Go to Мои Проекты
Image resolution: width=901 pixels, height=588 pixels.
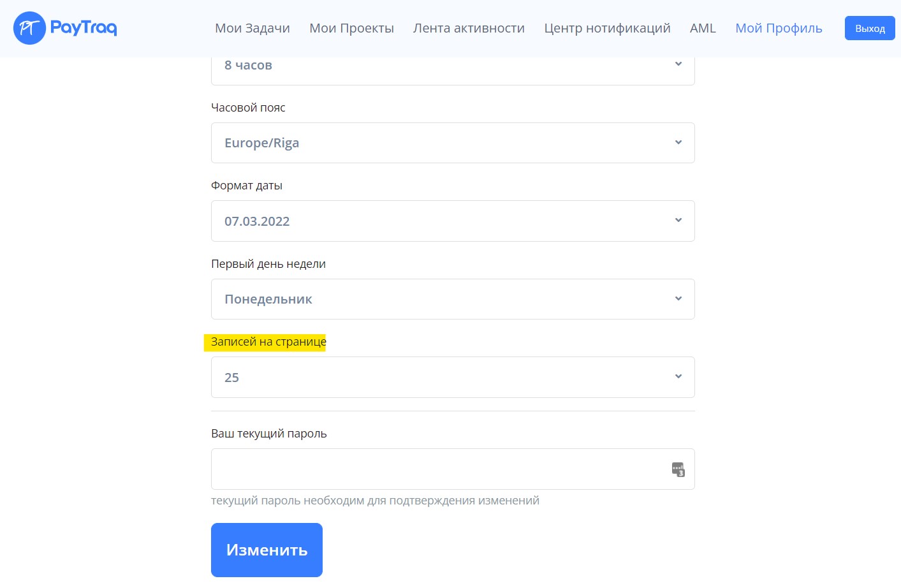point(351,28)
